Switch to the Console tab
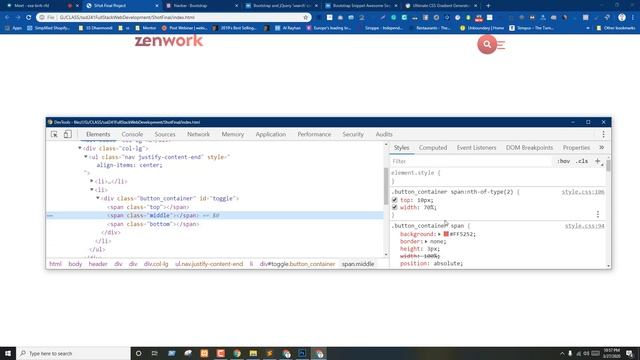Screen dimensions: 640x360 point(132,134)
